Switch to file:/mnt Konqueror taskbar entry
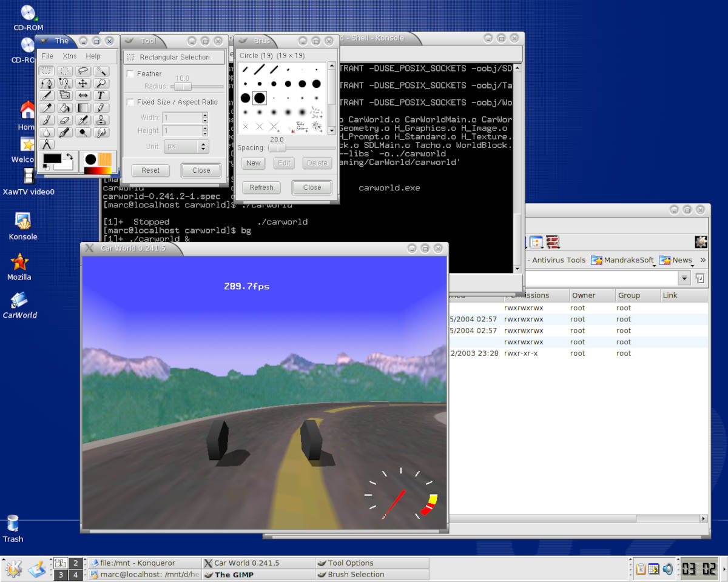This screenshot has height=582, width=728. pyautogui.click(x=144, y=563)
